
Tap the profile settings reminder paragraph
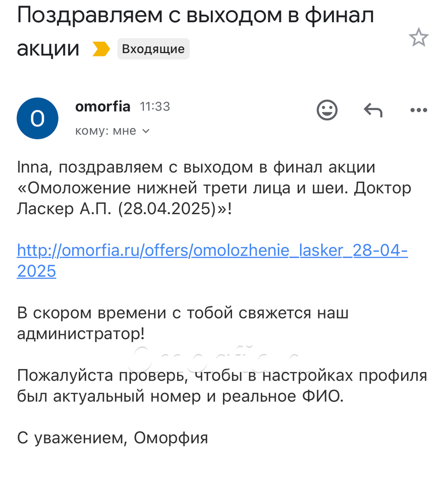[222, 386]
